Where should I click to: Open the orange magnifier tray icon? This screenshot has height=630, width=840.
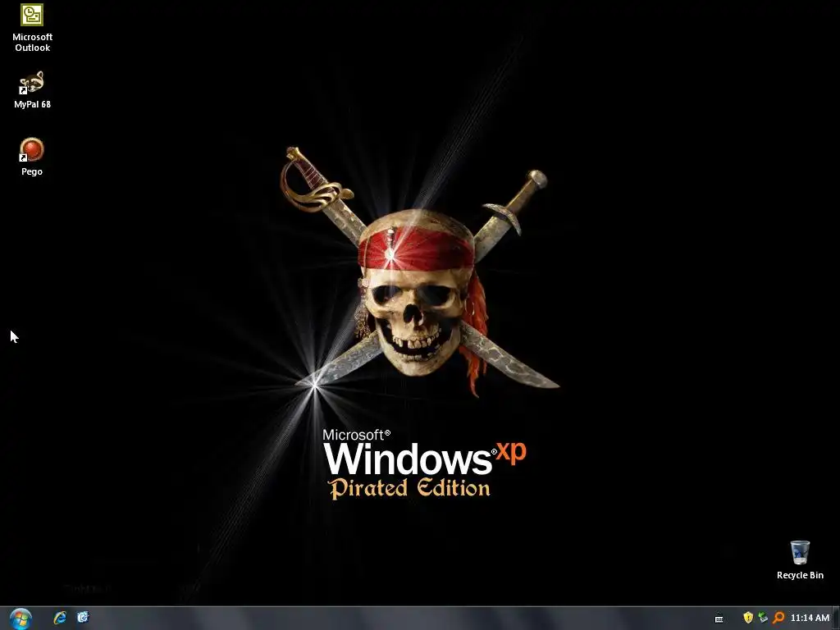(x=779, y=618)
